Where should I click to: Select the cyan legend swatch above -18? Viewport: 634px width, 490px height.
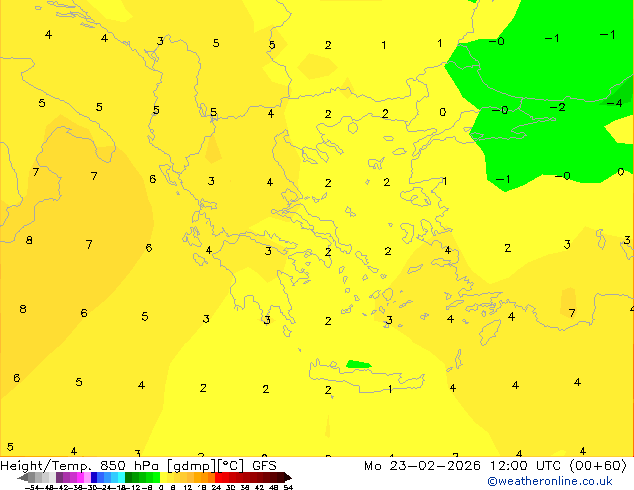click(121, 477)
